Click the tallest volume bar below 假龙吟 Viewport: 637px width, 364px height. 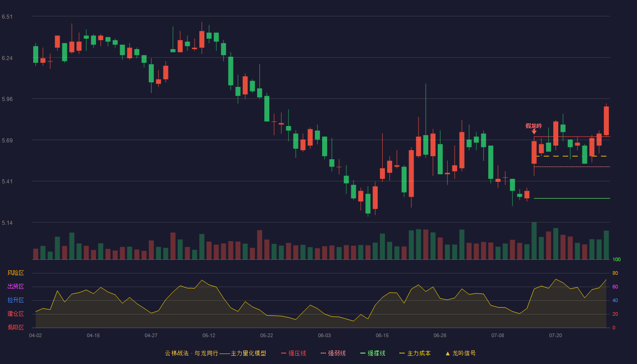coord(534,241)
